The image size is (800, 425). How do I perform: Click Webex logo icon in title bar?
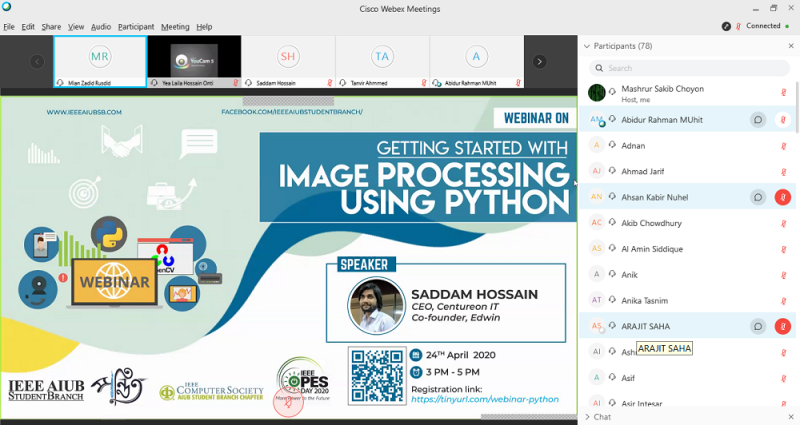pyautogui.click(x=8, y=8)
